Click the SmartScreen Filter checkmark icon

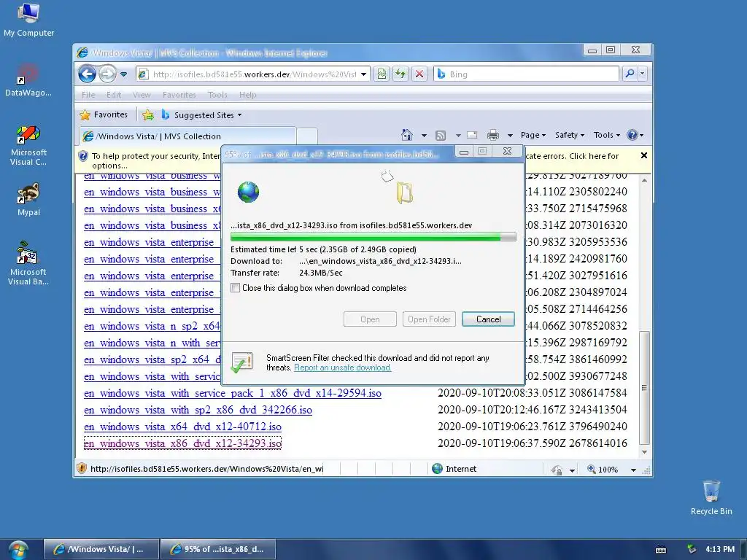coord(242,363)
